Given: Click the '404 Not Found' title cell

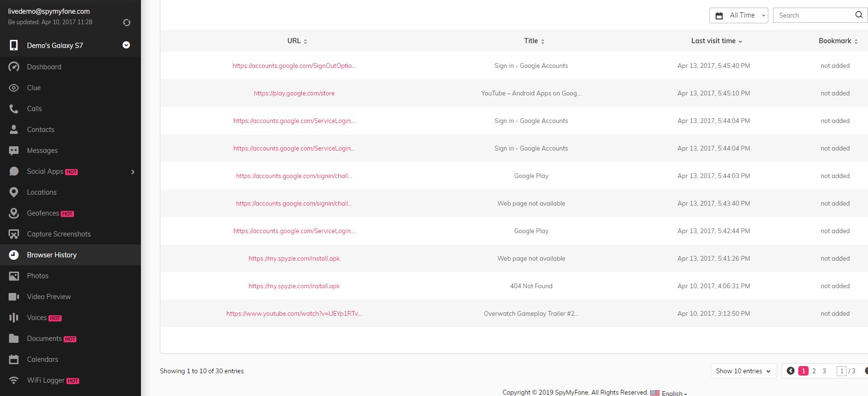Looking at the screenshot, I should point(531,286).
